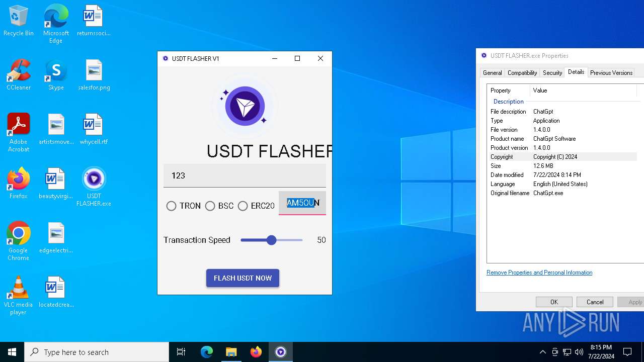This screenshot has height=362, width=644.
Task: Select the Product name ChatGpt Software row
Action: (562, 139)
